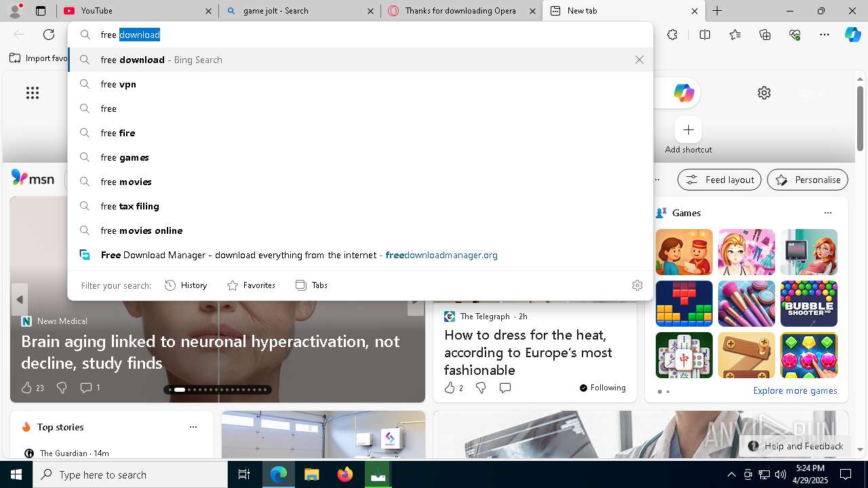The image size is (868, 488).
Task: Select the 'free movies online' suggestion
Action: pyautogui.click(x=361, y=230)
